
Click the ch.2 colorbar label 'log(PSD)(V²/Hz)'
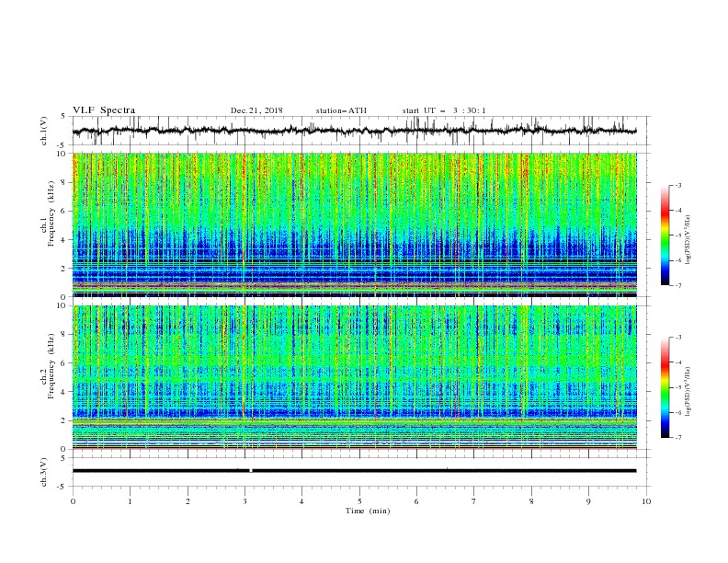688,391
